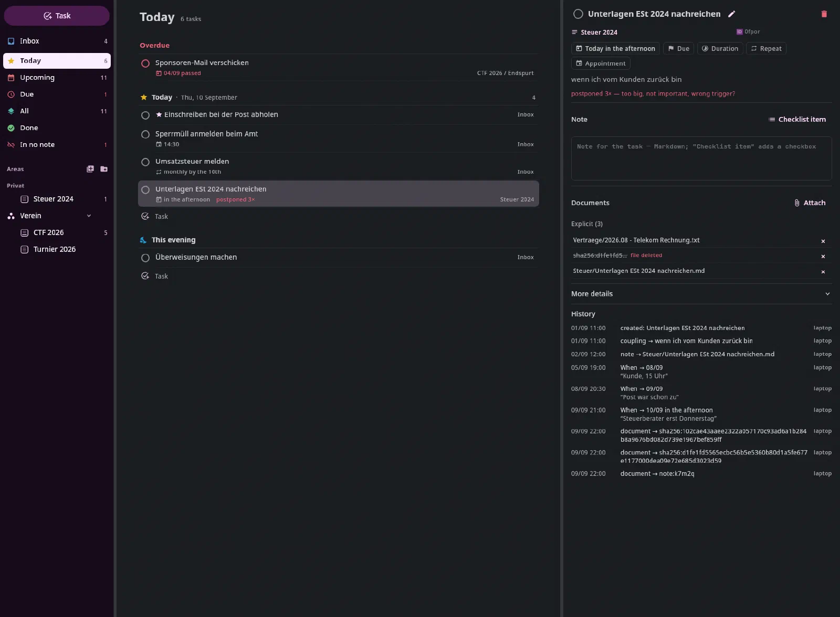Check off Einschreiben bei der Post abholen
Viewport: 840px width, 617px height.
pyautogui.click(x=145, y=115)
